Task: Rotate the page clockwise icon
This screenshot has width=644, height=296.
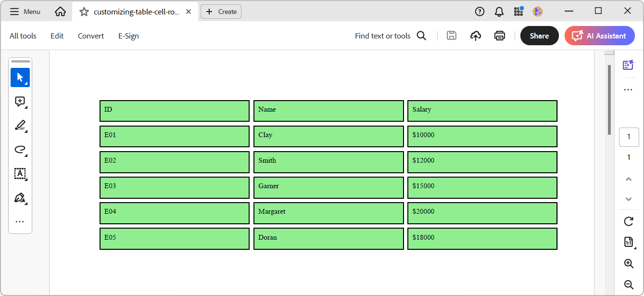Action: (x=629, y=221)
